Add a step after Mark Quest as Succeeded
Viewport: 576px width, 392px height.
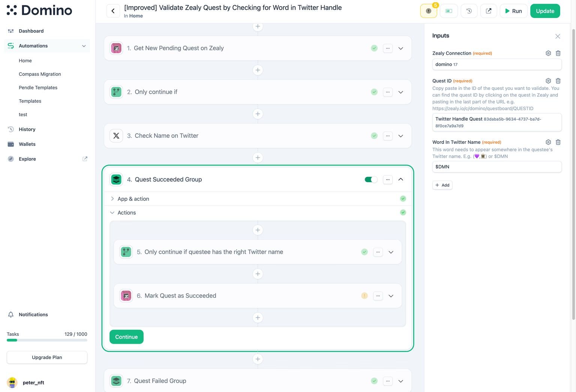click(x=258, y=318)
